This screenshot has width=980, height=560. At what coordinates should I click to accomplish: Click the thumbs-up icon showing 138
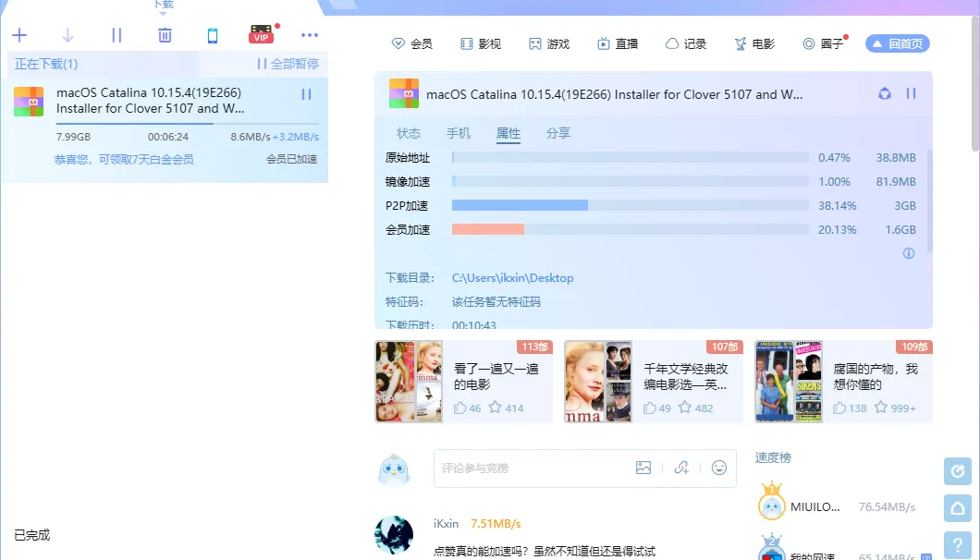coord(839,408)
